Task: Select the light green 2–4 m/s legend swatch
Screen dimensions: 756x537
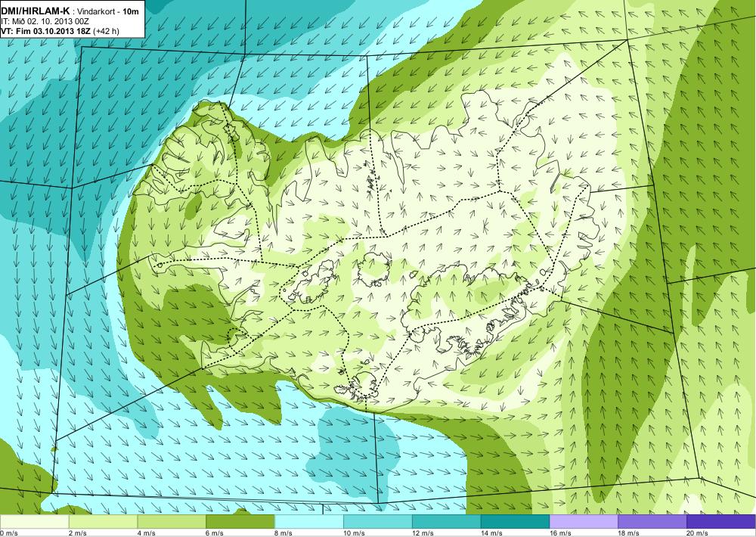Action: 103,522
